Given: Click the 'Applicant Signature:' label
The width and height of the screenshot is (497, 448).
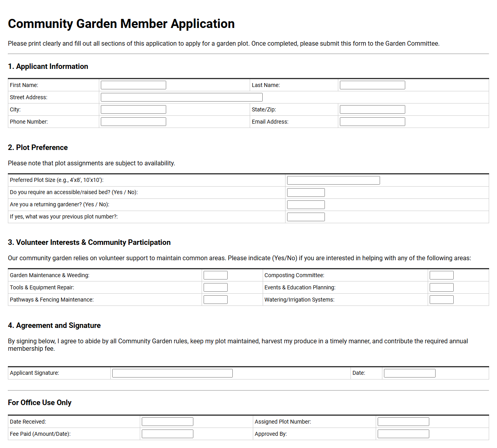Looking at the screenshot, I should (x=35, y=373).
